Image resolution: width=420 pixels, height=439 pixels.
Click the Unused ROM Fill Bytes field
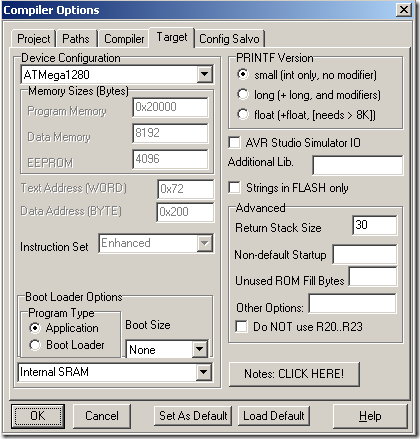coord(373,277)
